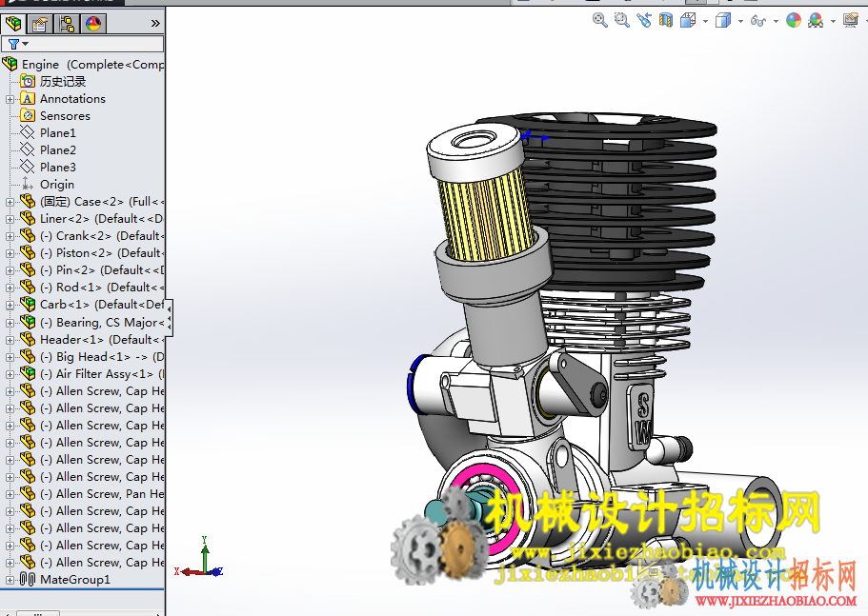This screenshot has height=616, width=868.
Task: Open the feature tree filter dropdown
Action: click(x=18, y=44)
